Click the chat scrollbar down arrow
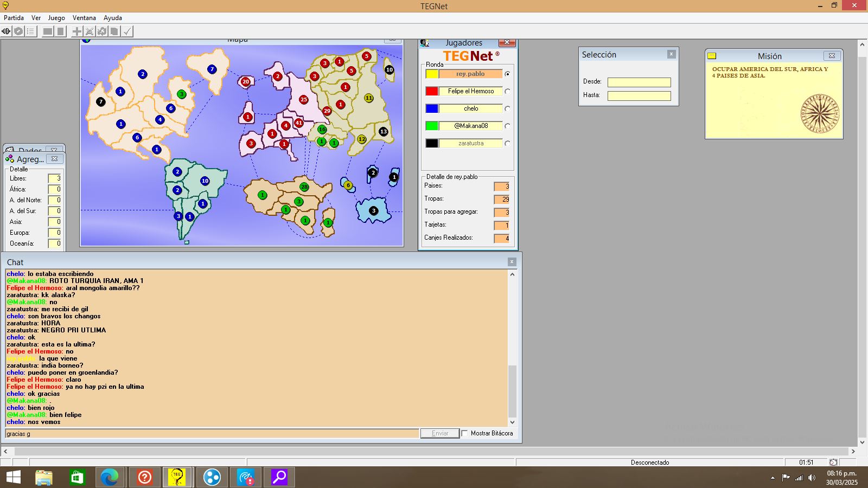The width and height of the screenshot is (868, 488). tap(512, 422)
